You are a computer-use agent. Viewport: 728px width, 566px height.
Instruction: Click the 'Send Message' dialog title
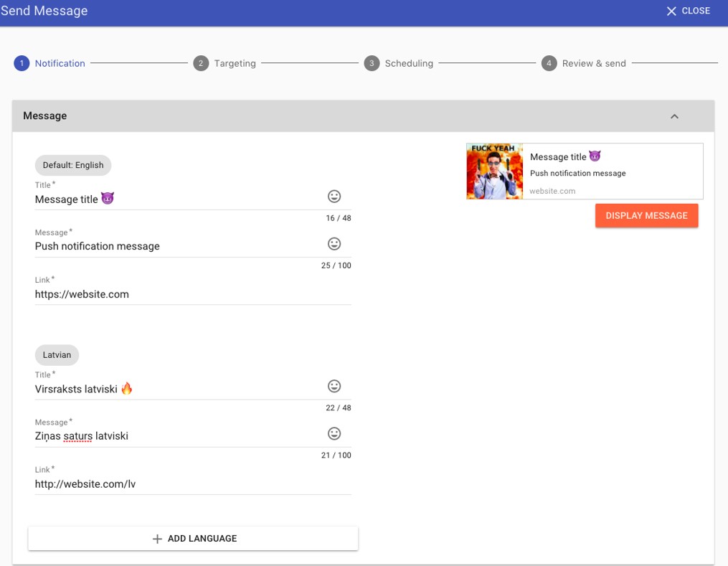(44, 11)
